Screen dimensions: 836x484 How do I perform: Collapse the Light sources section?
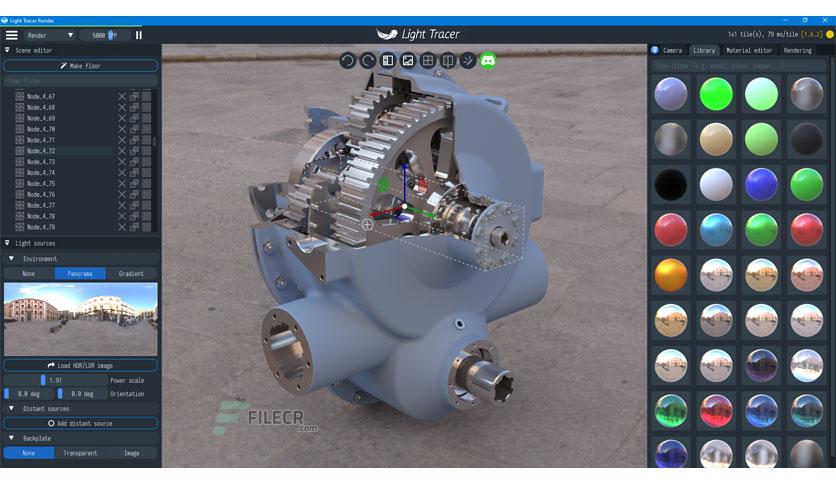click(x=7, y=243)
